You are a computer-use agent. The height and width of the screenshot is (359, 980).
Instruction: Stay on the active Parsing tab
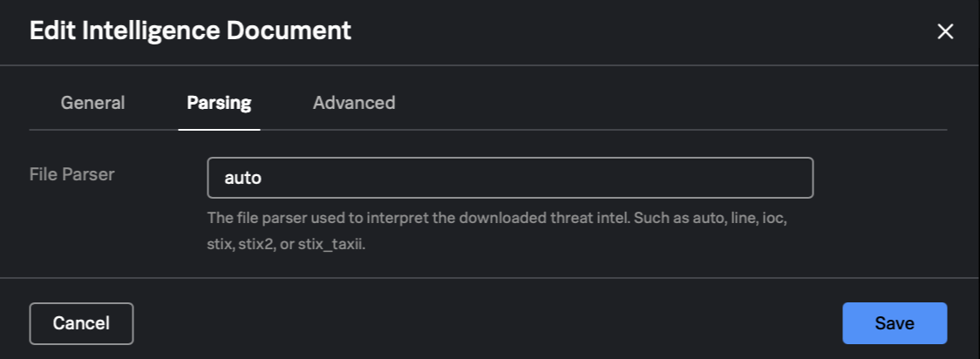pyautogui.click(x=219, y=103)
